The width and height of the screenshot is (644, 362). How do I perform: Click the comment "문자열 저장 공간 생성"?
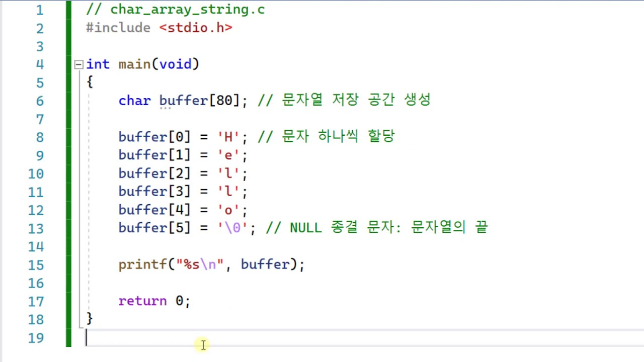(x=356, y=100)
